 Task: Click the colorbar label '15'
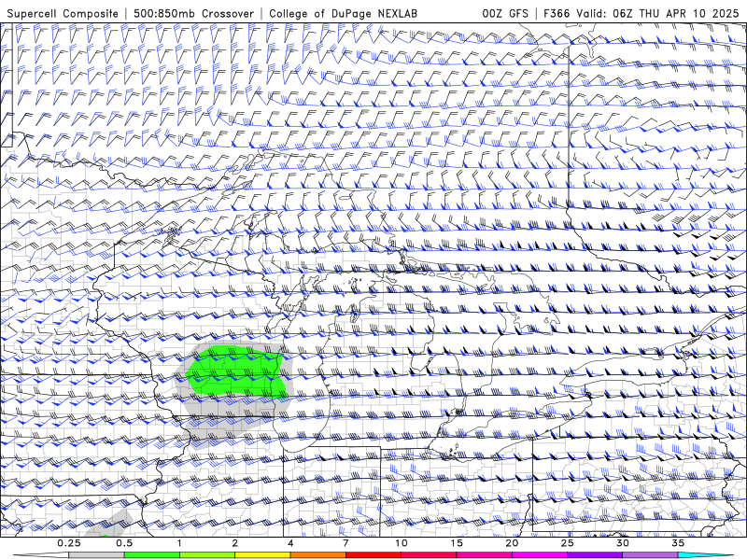tap(457, 543)
